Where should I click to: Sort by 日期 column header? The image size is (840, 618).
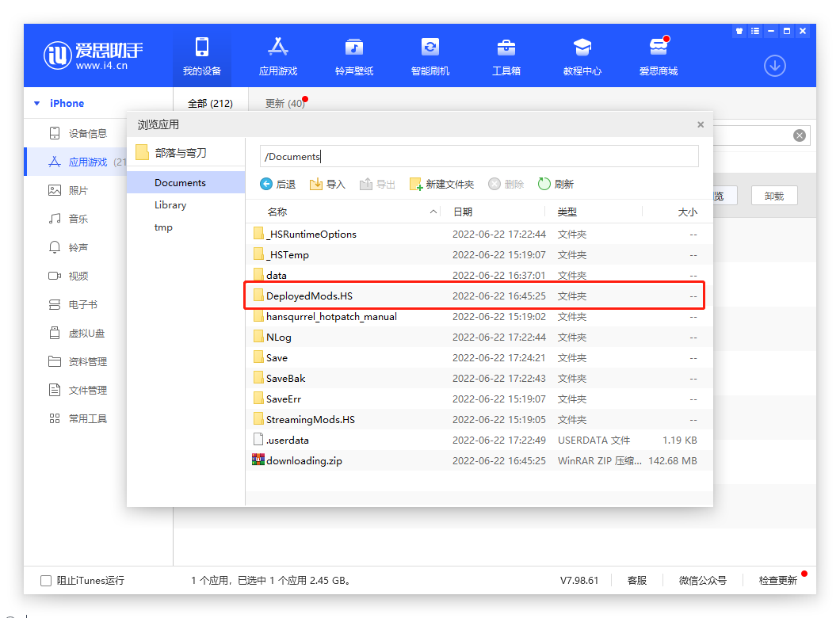pyautogui.click(x=463, y=212)
